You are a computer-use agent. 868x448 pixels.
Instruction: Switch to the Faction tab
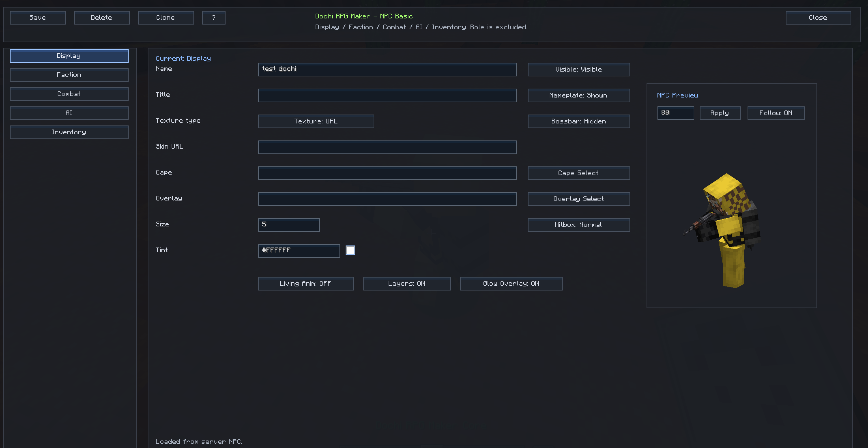pos(69,75)
